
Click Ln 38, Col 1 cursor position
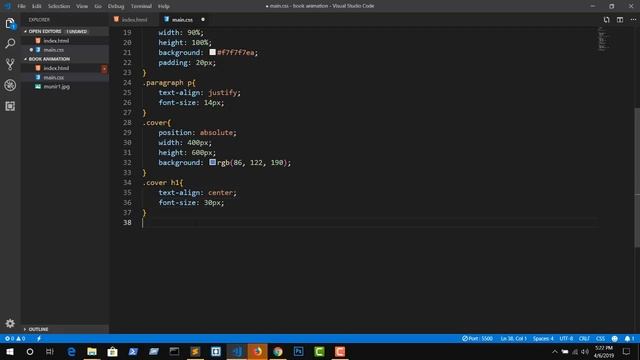(513, 338)
